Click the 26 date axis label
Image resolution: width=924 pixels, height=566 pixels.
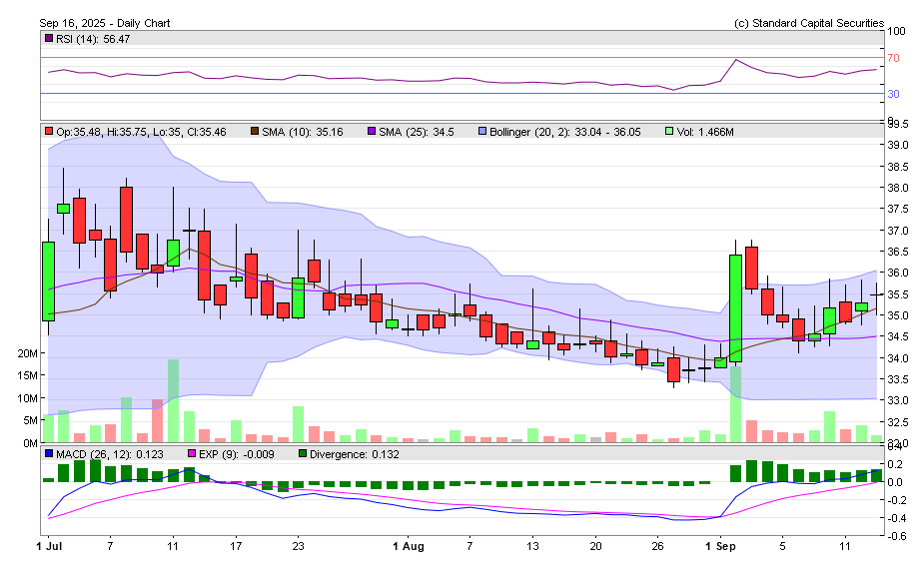657,547
